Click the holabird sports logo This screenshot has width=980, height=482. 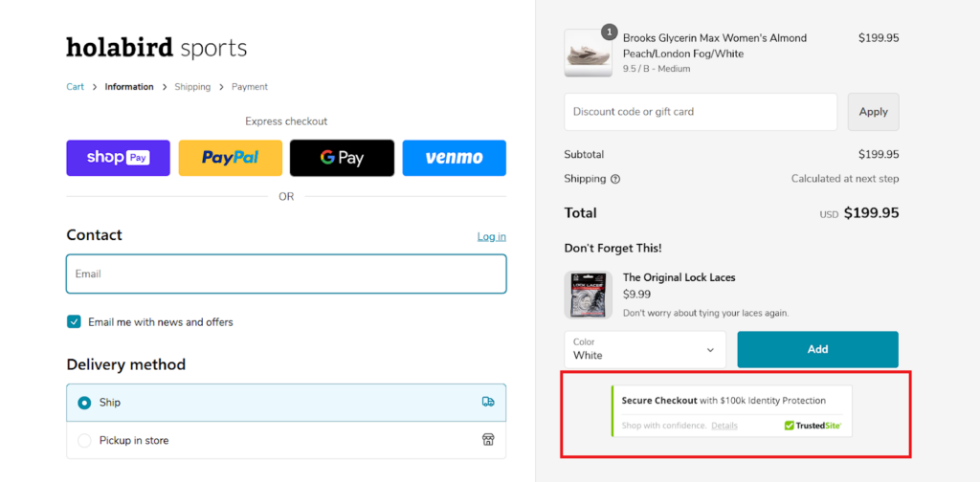click(156, 48)
